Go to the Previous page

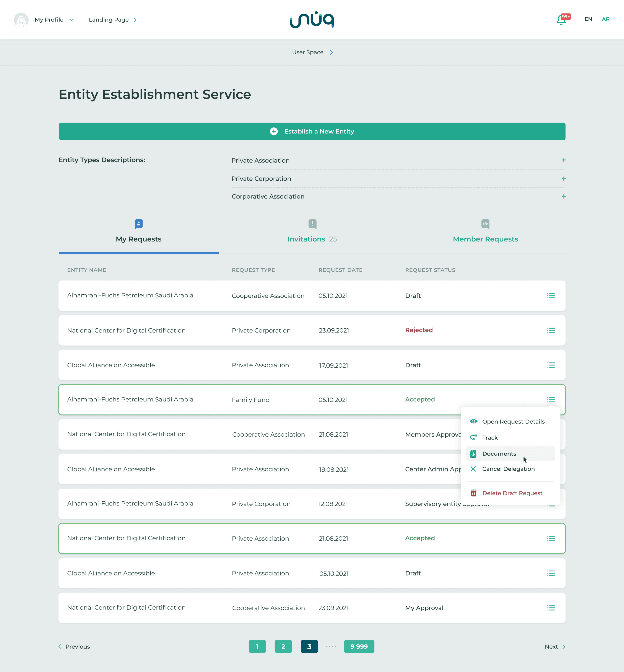(x=74, y=647)
